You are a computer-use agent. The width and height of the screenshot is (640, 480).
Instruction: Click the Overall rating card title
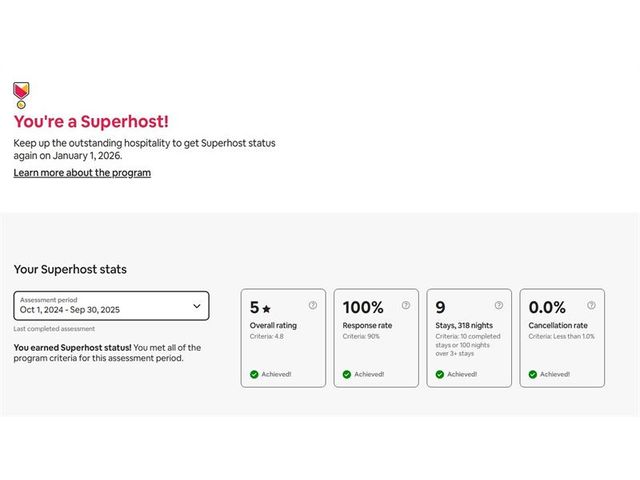273,326
